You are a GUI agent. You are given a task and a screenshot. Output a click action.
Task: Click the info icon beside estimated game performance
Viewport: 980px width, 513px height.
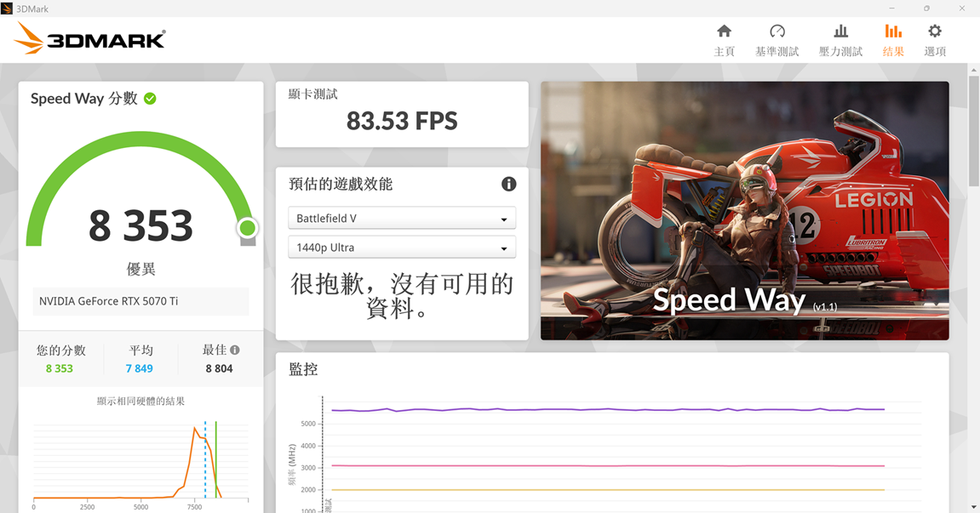point(509,184)
